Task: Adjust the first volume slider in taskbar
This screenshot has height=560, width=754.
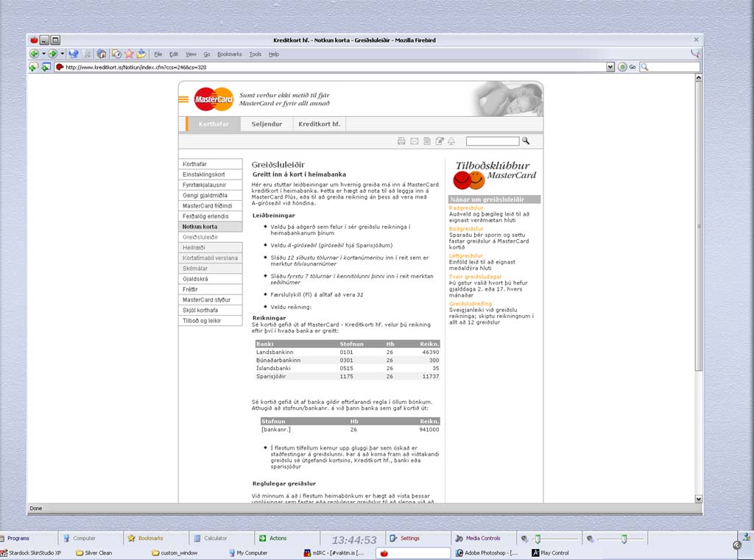Action: coord(538,539)
